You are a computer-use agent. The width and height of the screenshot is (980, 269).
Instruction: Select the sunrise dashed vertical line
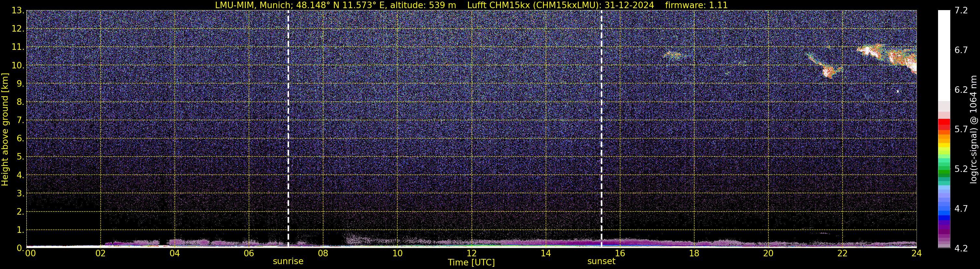[288, 129]
